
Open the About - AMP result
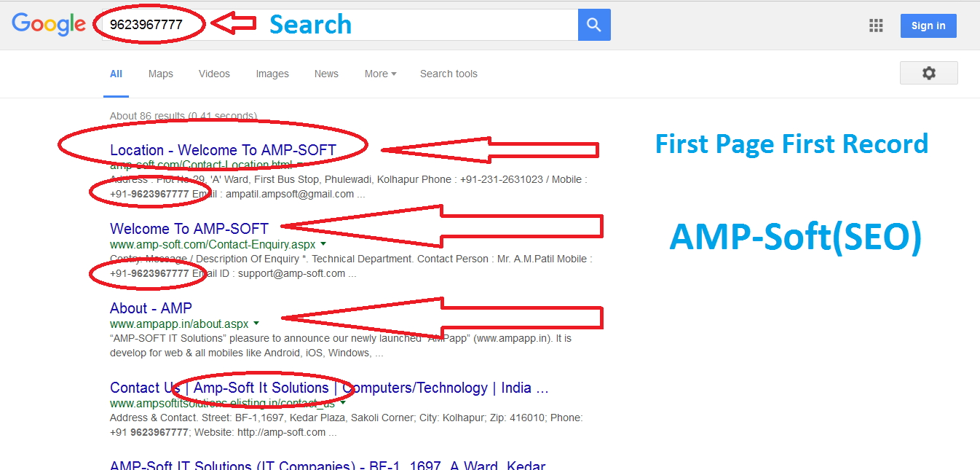coord(151,308)
